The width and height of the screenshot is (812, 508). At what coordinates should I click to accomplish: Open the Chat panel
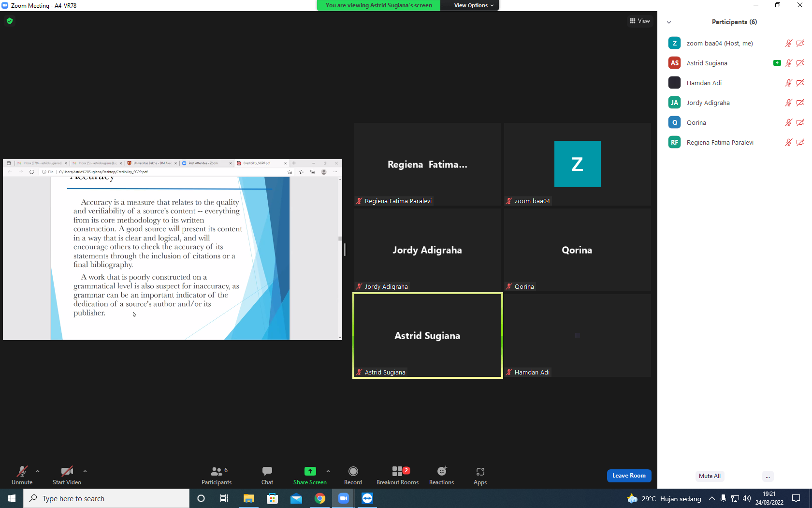click(267, 476)
